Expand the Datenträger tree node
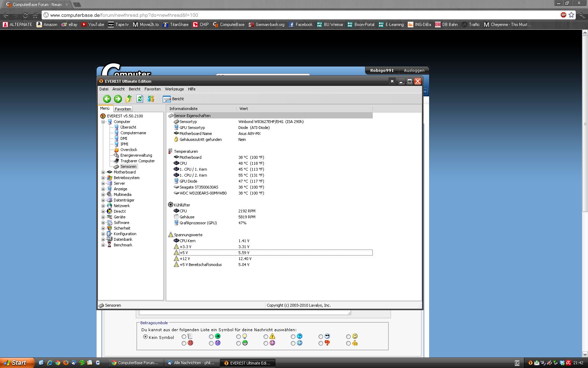588x368 pixels. click(x=103, y=200)
